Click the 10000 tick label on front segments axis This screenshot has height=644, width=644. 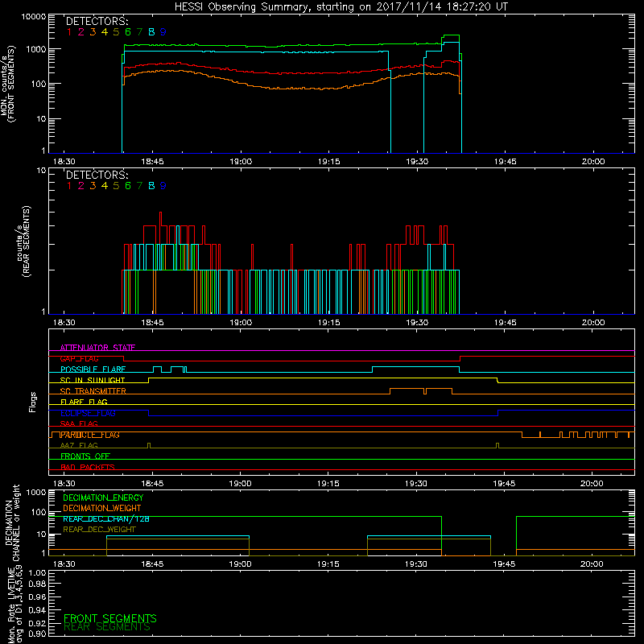[x=34, y=17]
